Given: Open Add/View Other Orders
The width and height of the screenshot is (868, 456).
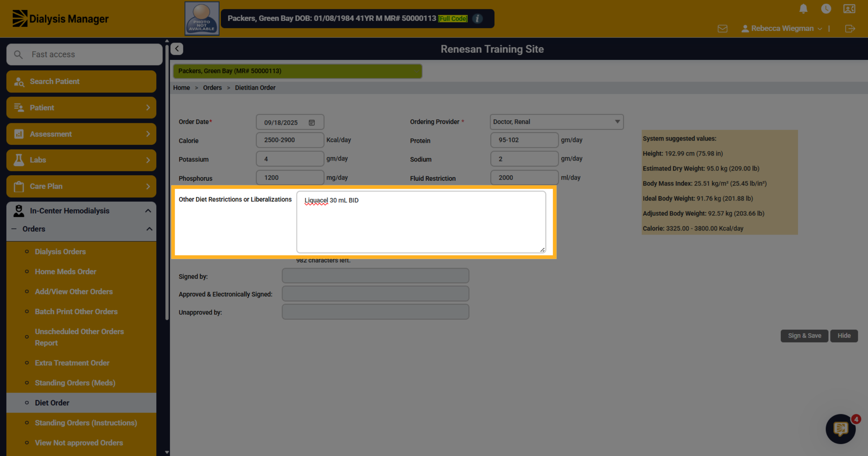Looking at the screenshot, I should [x=74, y=292].
